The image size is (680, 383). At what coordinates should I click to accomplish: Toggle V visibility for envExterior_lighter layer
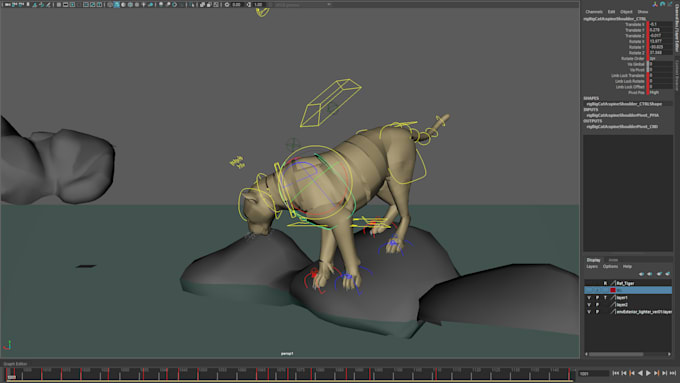coord(588,312)
